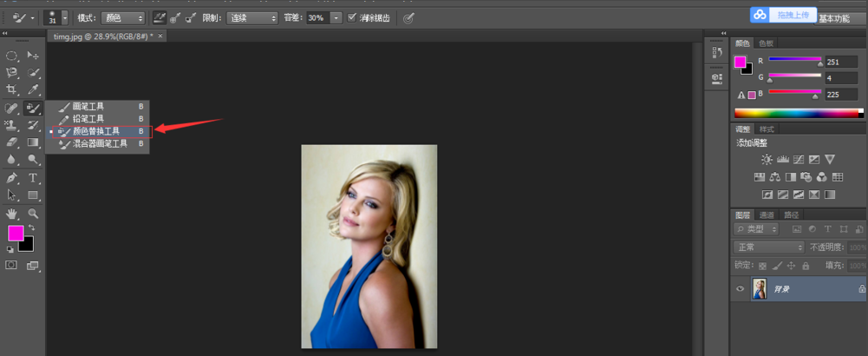Select the Rectangle shape tool
This screenshot has width=868, height=356.
tap(33, 194)
